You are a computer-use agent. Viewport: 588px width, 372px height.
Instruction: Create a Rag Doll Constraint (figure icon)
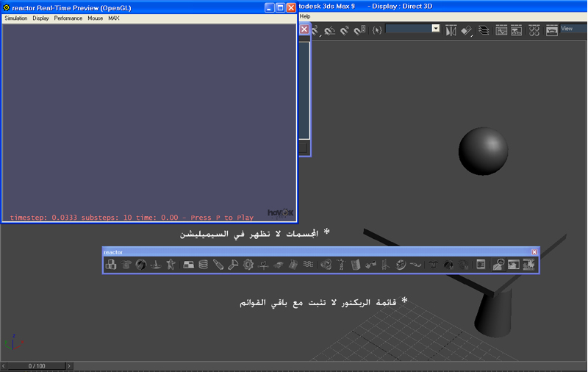point(341,265)
